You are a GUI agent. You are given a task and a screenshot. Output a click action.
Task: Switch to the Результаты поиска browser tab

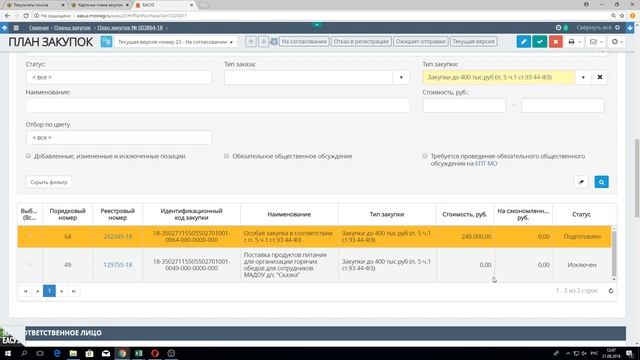coord(34,5)
